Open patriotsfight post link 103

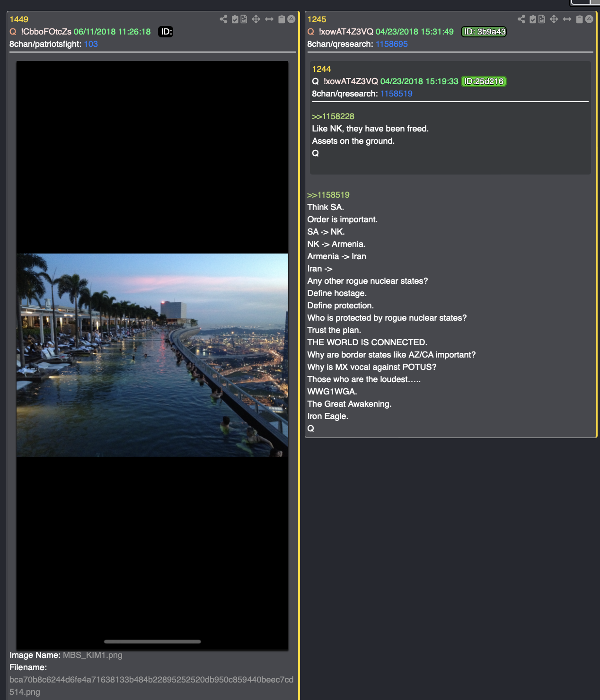click(x=91, y=44)
